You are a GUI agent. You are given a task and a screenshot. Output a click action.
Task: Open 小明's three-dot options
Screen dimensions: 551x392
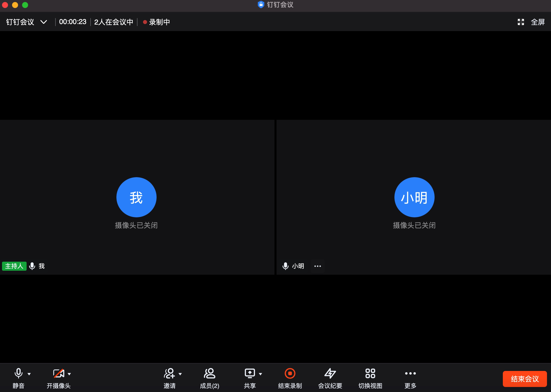pyautogui.click(x=317, y=266)
